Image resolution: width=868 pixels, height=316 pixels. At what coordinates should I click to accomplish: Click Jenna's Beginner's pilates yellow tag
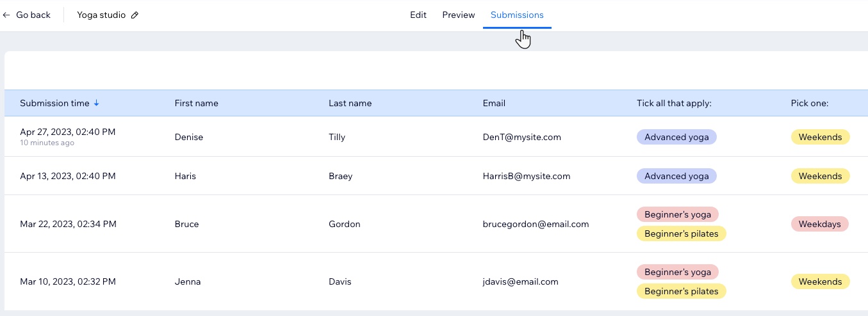pyautogui.click(x=682, y=291)
